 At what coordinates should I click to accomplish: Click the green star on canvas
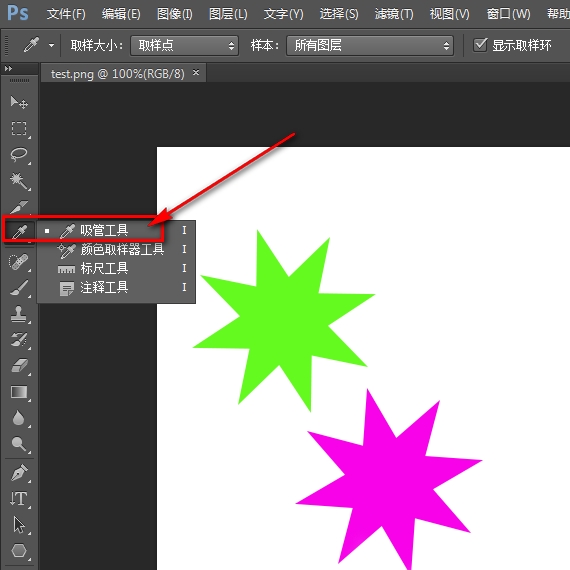tap(284, 320)
